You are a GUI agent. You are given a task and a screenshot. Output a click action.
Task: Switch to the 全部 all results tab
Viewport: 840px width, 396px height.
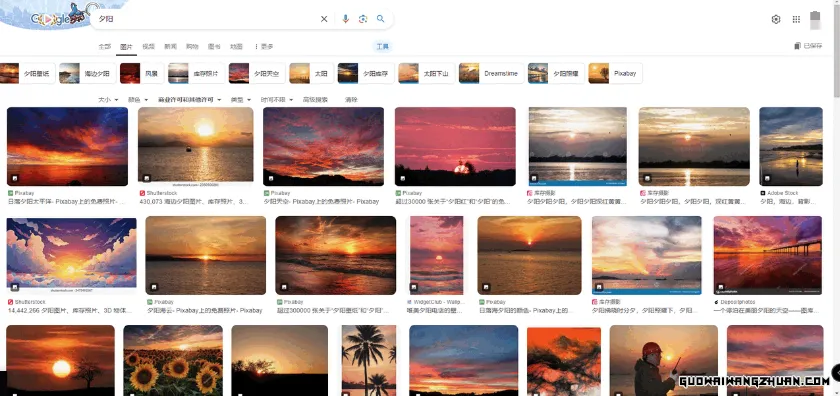(104, 47)
